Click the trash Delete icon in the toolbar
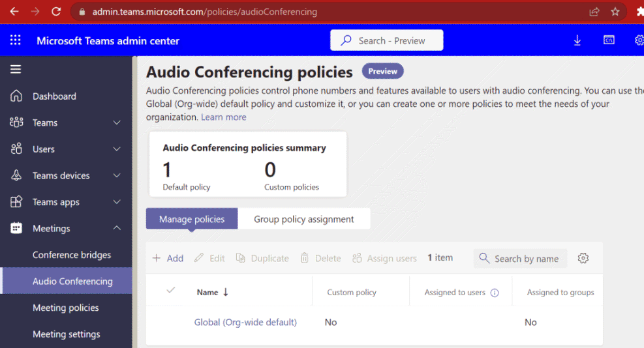 tap(304, 257)
